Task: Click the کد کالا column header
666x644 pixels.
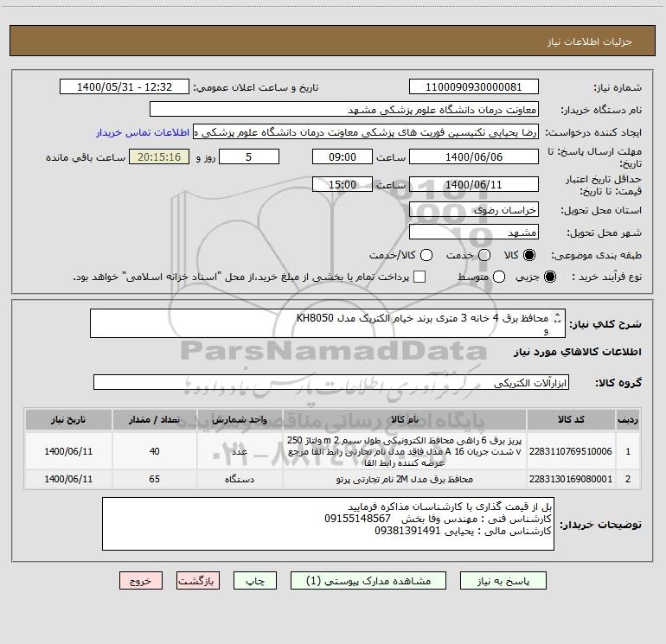Action: click(x=571, y=420)
